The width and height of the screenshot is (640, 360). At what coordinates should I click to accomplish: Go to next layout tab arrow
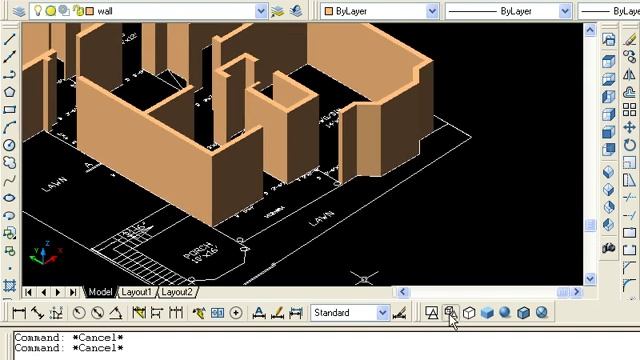[58, 292]
